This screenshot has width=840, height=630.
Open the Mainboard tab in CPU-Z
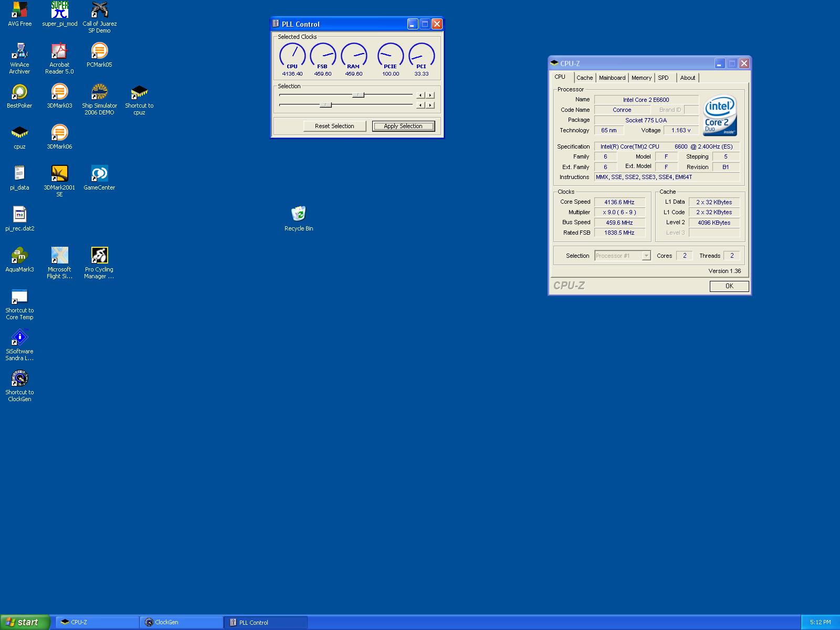pyautogui.click(x=612, y=78)
